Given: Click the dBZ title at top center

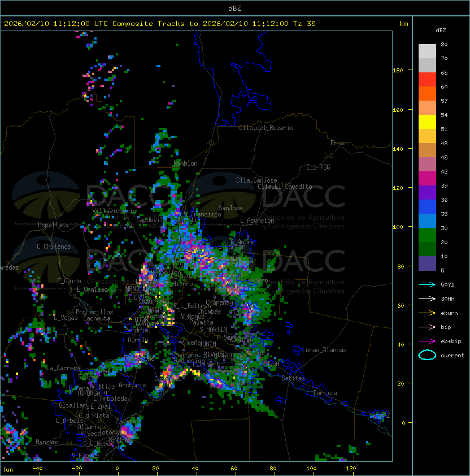Looking at the screenshot, I should (235, 8).
